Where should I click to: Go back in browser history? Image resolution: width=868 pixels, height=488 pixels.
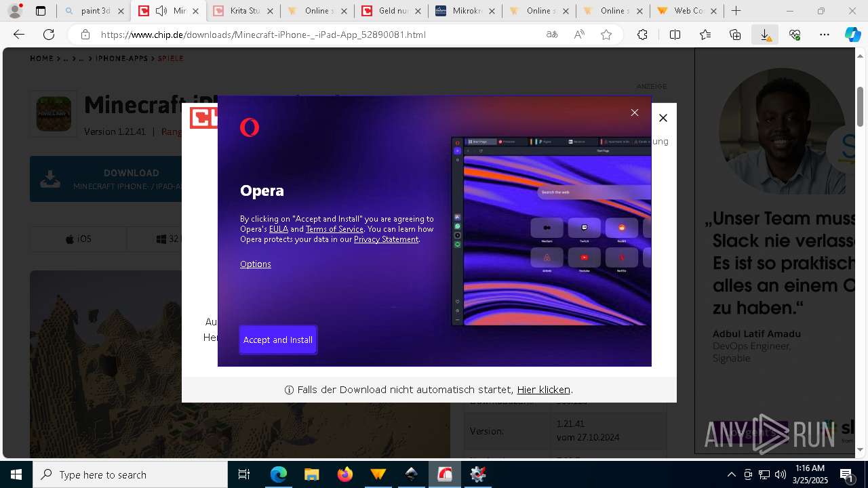tap(19, 35)
